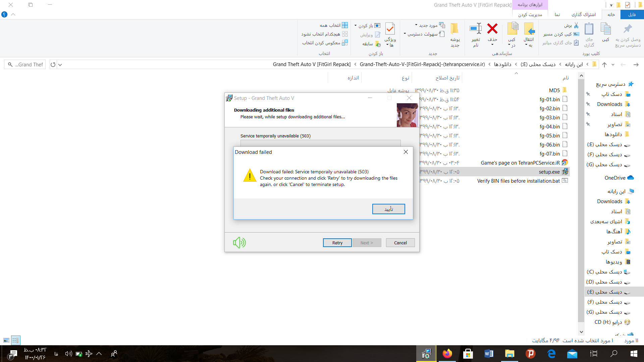Click the properties checkmark icon in ribbon

pos(390,29)
